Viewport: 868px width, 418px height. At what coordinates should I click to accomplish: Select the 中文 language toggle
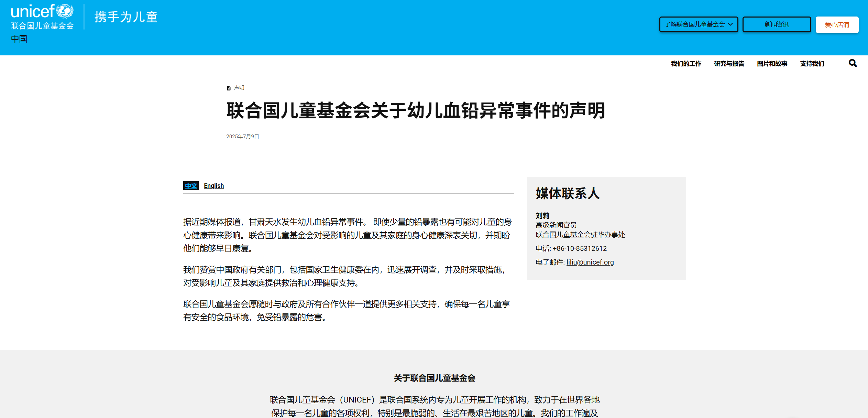point(191,186)
